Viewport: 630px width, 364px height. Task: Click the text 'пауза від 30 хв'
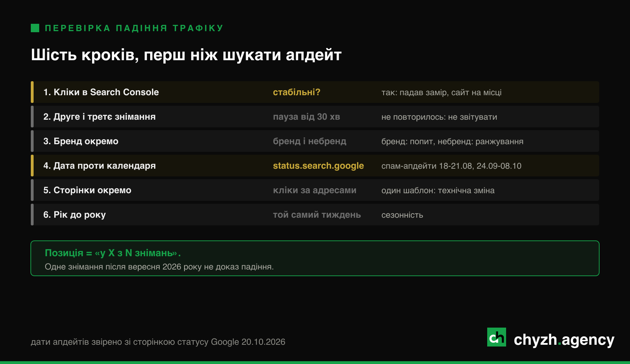pos(306,117)
